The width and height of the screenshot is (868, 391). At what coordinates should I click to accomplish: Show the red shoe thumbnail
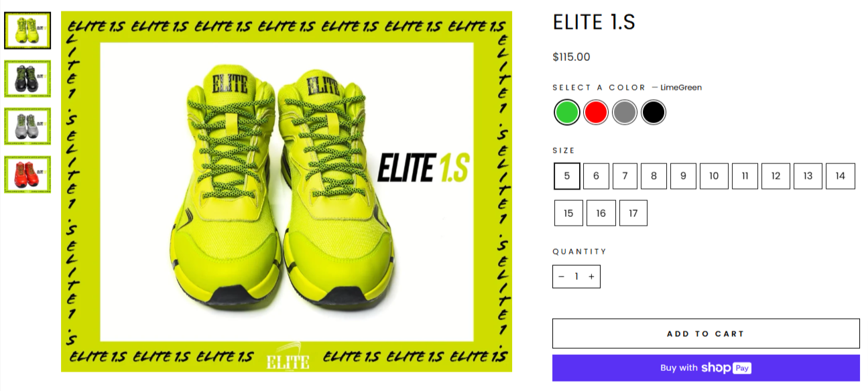(27, 175)
